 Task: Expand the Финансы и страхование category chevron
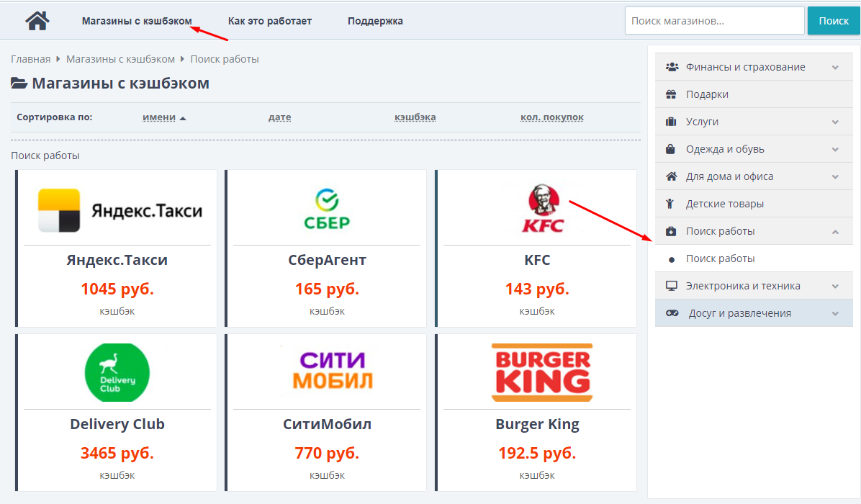click(835, 67)
